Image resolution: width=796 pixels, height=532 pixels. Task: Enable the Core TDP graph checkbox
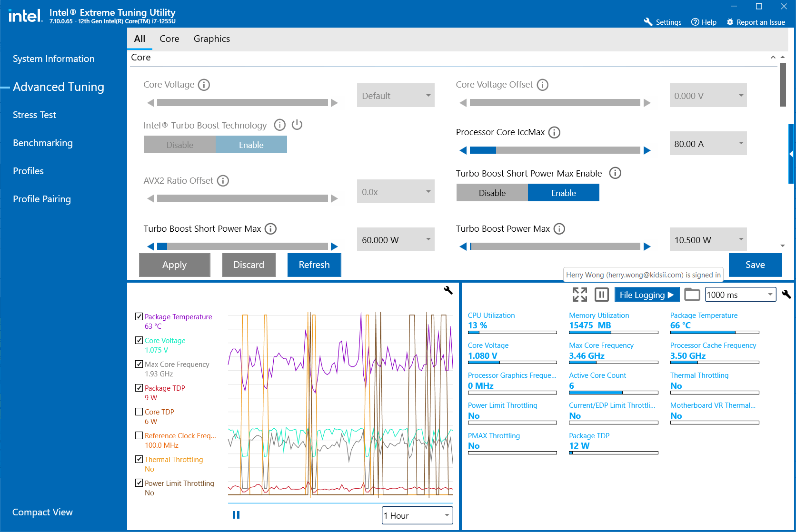coord(139,412)
